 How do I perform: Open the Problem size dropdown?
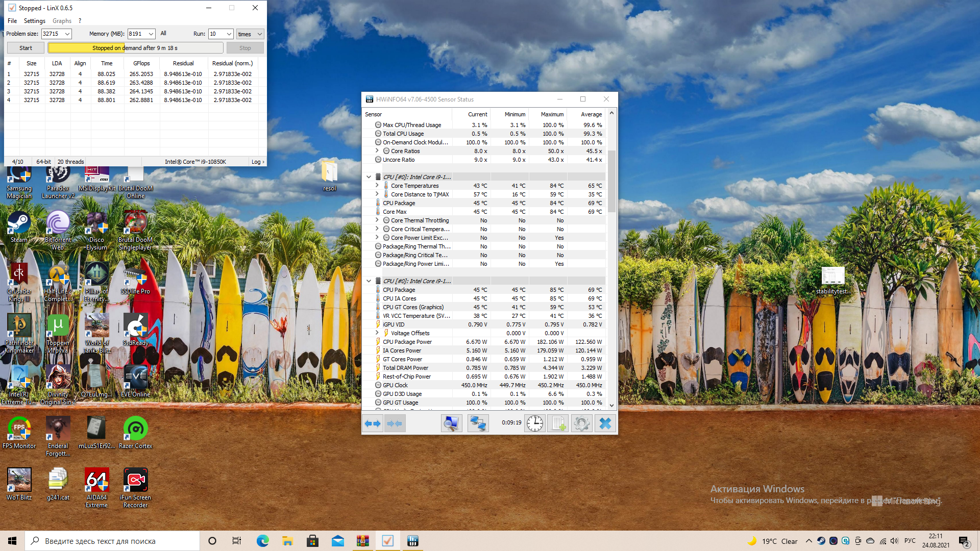coord(67,34)
